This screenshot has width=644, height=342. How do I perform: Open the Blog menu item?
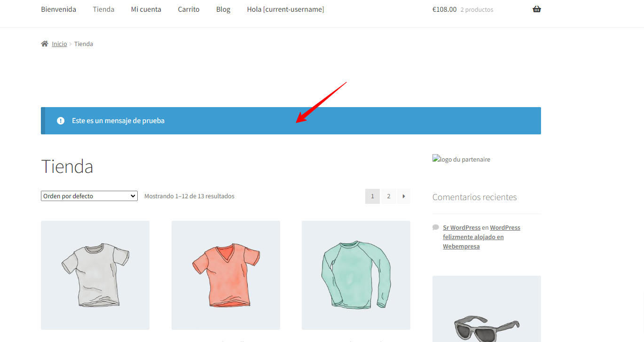(223, 9)
